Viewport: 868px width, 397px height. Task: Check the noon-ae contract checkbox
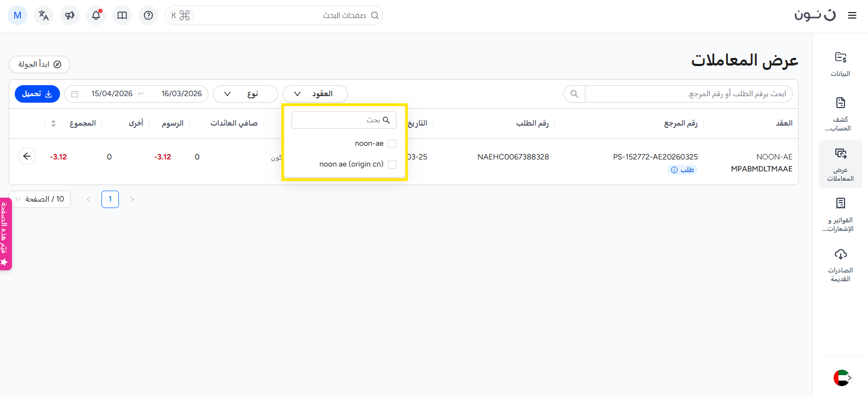[x=392, y=144]
